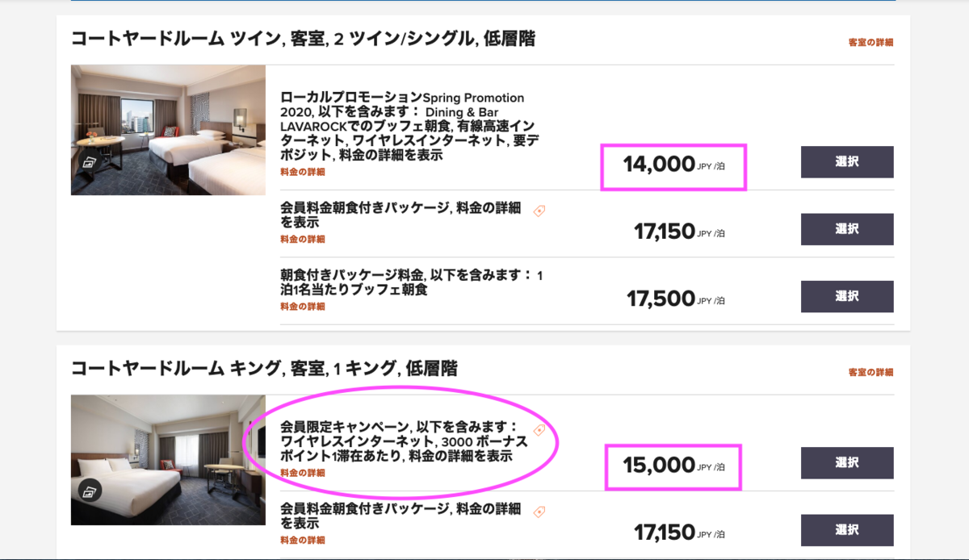Open 客室の詳細 for the king Courtyard room

point(870,373)
